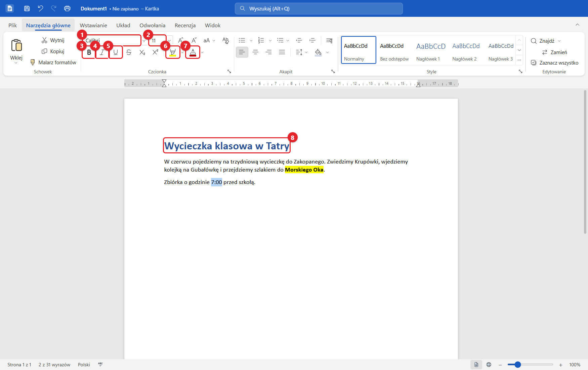This screenshot has width=588, height=370.
Task: Apply strikethrough formatting
Action: (x=129, y=52)
